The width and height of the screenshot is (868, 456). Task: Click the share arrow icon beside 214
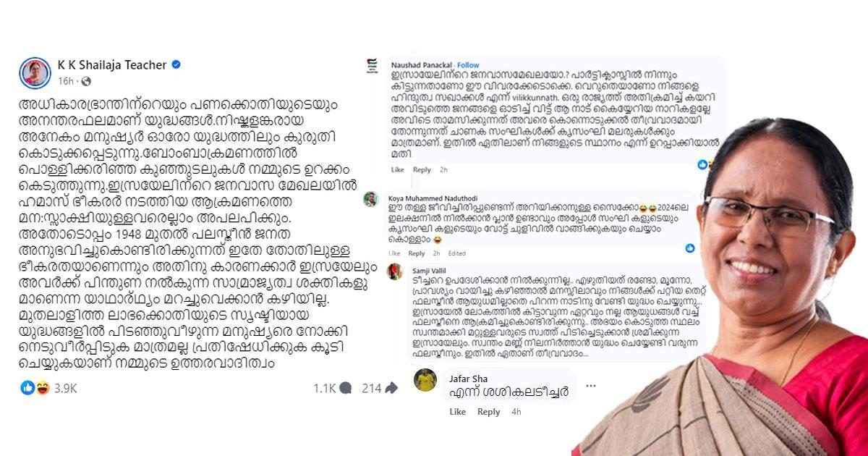(391, 388)
